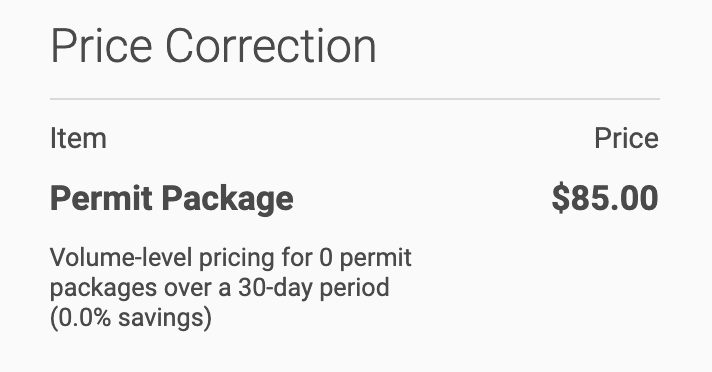The height and width of the screenshot is (372, 712).
Task: Click the divider line under the heading
Action: point(355,99)
